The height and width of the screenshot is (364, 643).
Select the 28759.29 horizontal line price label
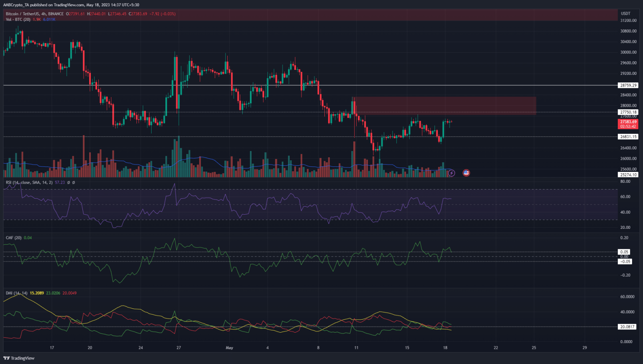pos(628,85)
